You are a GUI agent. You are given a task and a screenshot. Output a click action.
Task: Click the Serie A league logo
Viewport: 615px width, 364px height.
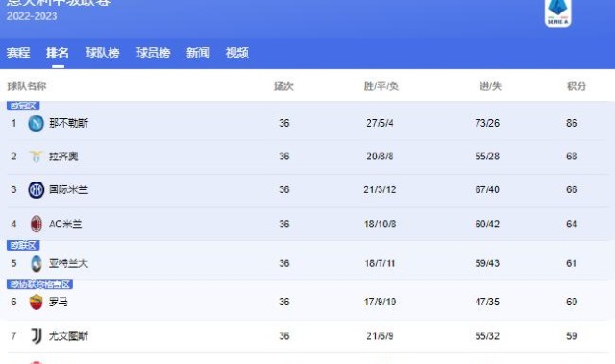(x=557, y=13)
